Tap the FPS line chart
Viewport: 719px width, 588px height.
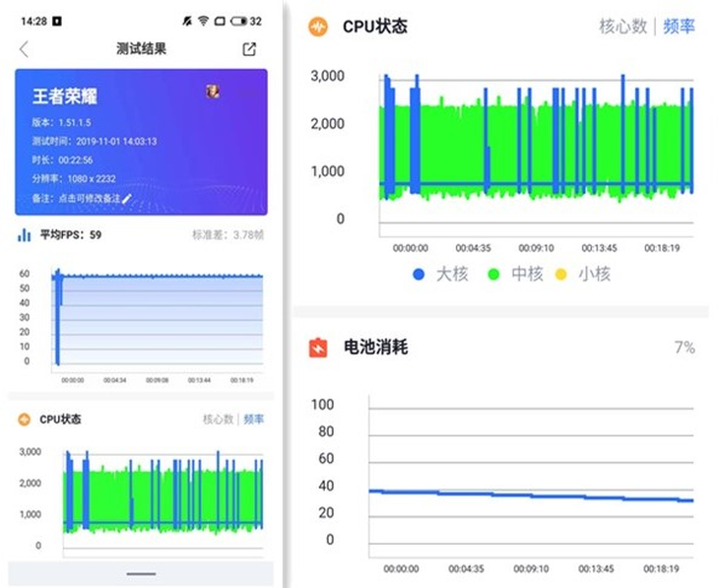157,320
